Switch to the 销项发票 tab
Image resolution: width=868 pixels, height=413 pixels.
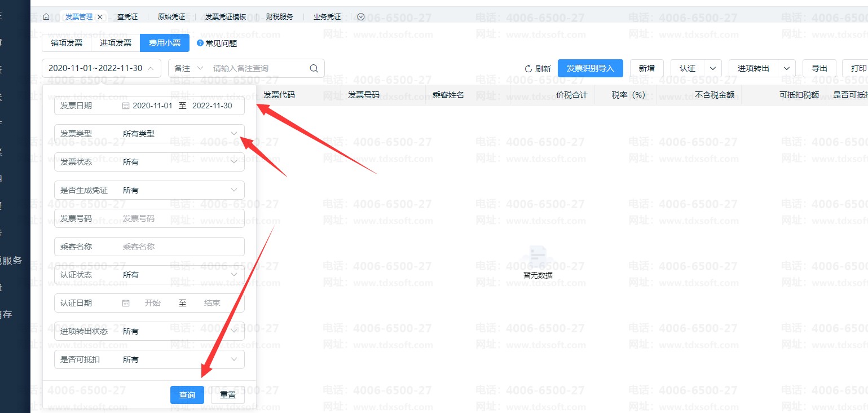[67, 43]
